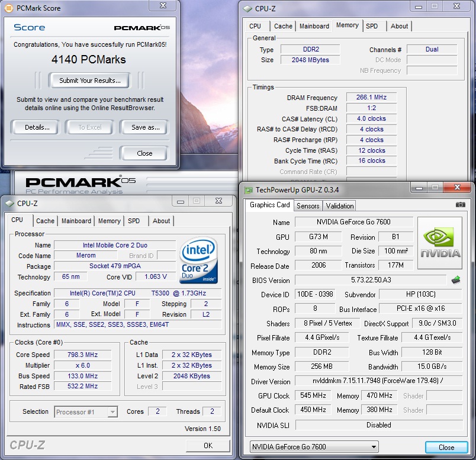The height and width of the screenshot is (460, 476).
Task: Click the GPU Memory Size value 256 MB
Action: click(321, 366)
